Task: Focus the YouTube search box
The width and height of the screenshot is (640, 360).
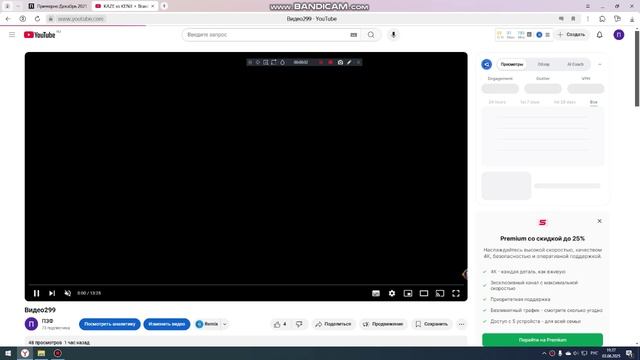Action: [x=265, y=35]
